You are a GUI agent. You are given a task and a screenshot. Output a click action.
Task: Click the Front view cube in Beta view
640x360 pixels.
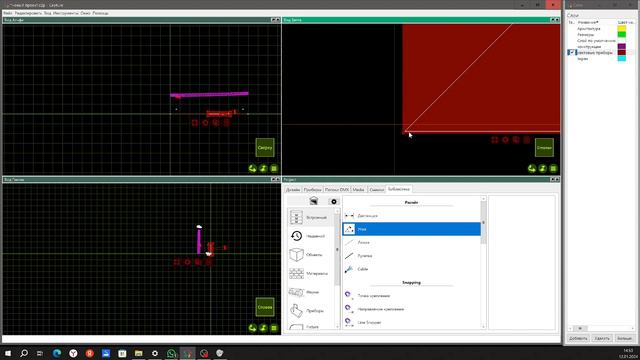pyautogui.click(x=544, y=148)
